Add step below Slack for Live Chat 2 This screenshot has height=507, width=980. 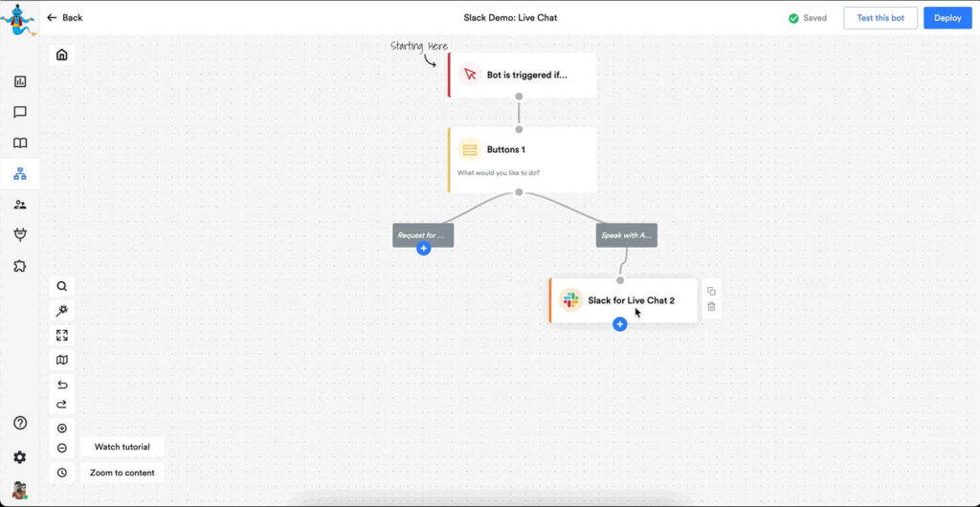click(x=619, y=324)
